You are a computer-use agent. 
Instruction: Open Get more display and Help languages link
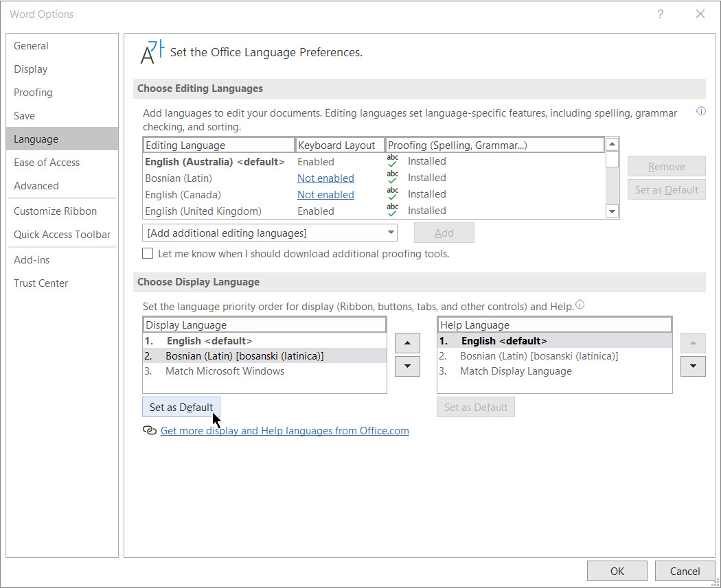click(x=284, y=431)
